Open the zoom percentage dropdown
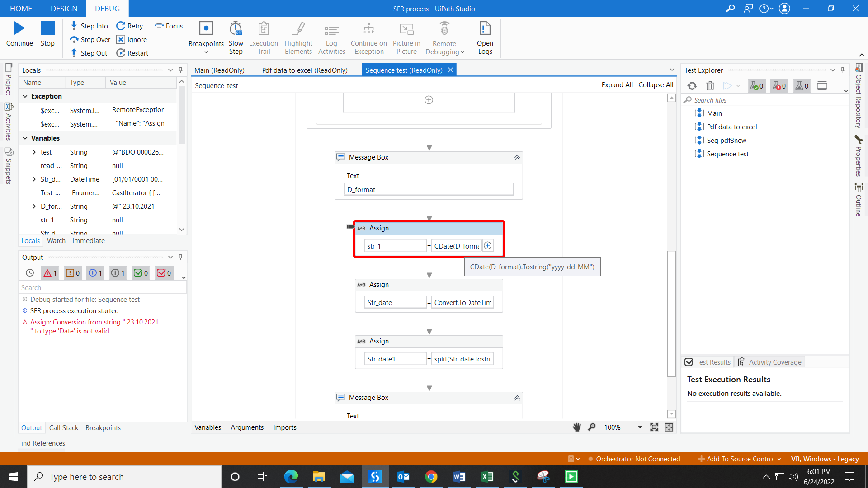This screenshot has width=868, height=488. point(640,427)
